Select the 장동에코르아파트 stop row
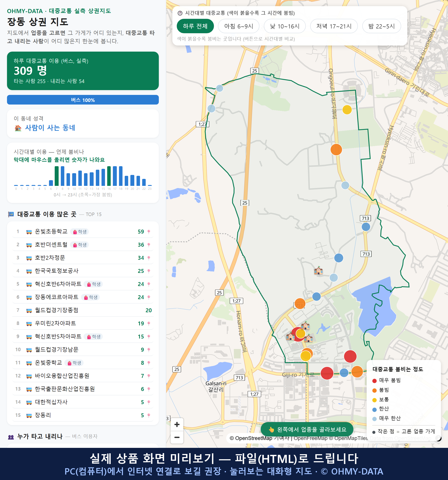448x480 pixels. 83,297
